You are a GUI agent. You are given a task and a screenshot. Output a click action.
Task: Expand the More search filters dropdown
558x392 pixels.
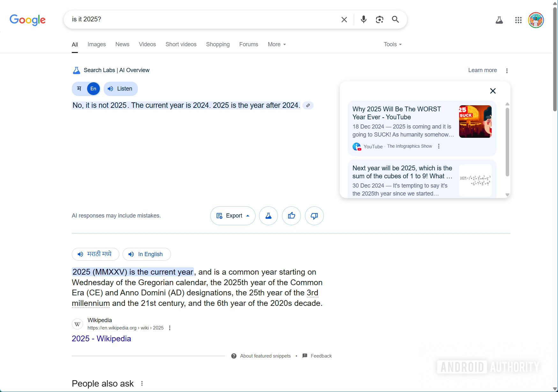point(277,44)
